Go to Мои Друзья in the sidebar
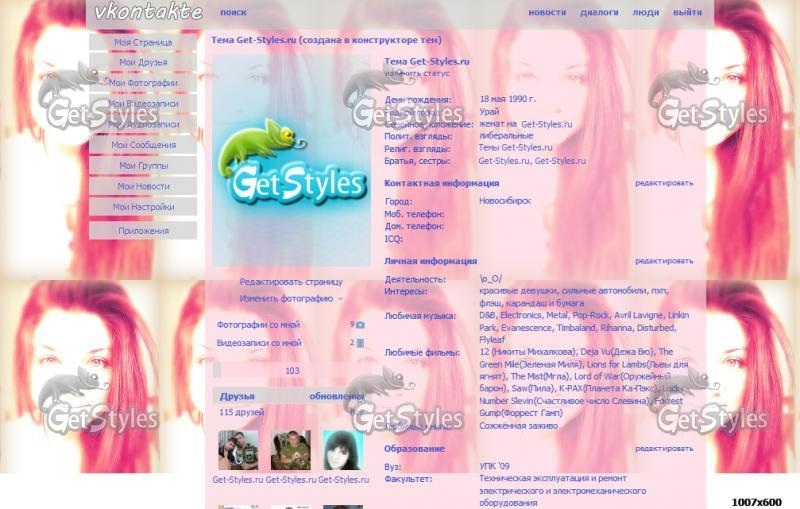The height and width of the screenshot is (509, 800). click(x=143, y=62)
